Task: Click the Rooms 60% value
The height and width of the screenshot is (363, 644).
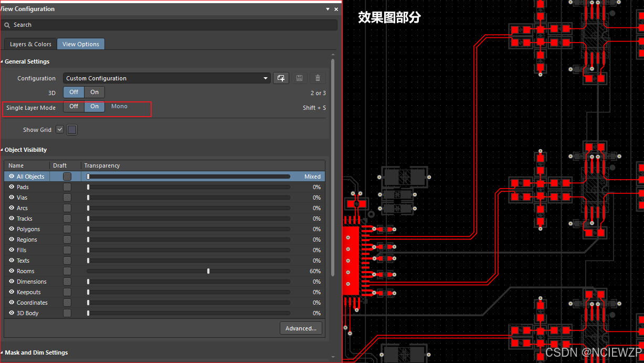Action: tap(315, 271)
